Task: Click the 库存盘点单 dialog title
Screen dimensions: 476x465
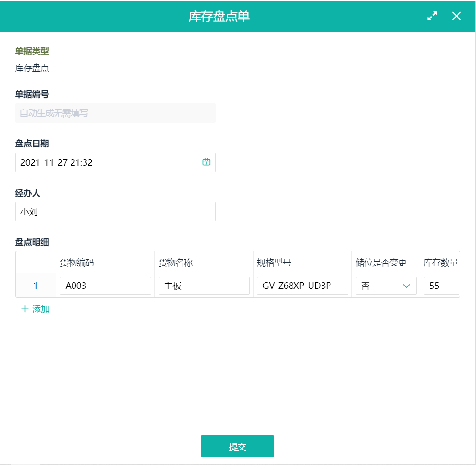Action: [219, 16]
